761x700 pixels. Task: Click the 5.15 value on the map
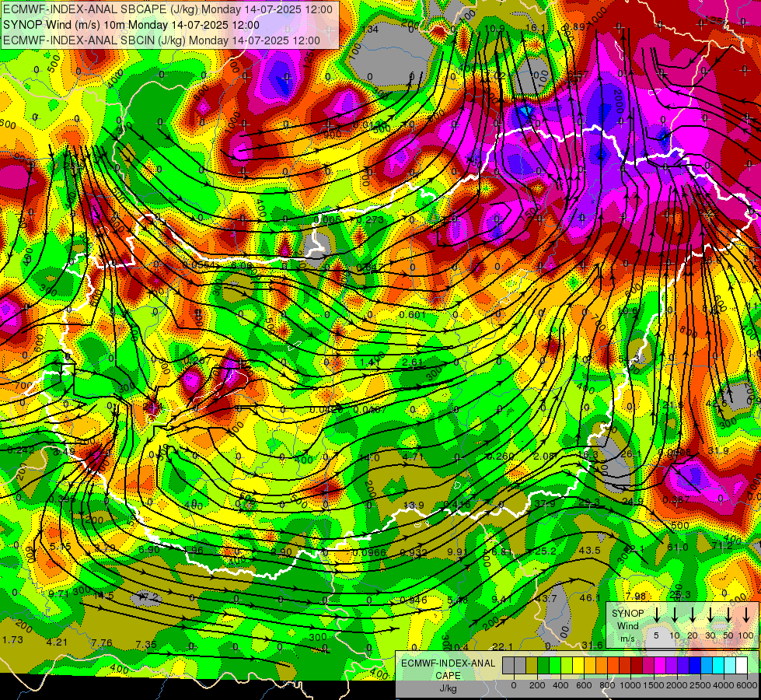pyautogui.click(x=61, y=547)
